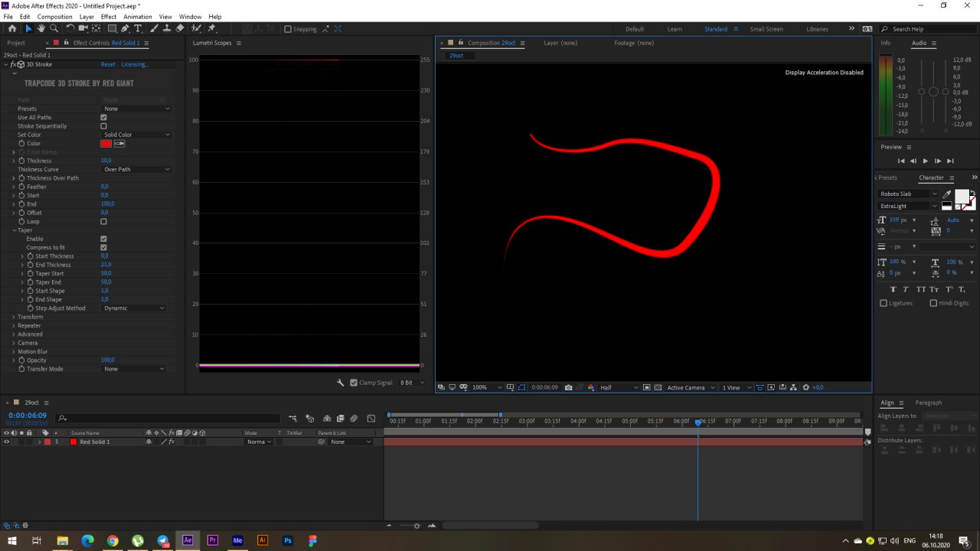This screenshot has width=980, height=551.
Task: Open the Roboto Slab font dropdown
Action: [x=908, y=194]
